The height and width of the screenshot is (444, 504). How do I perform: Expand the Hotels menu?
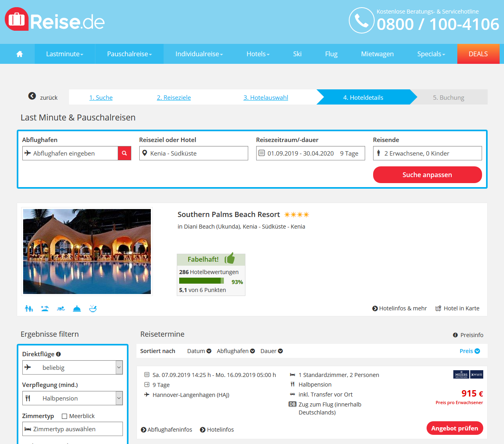click(x=258, y=54)
